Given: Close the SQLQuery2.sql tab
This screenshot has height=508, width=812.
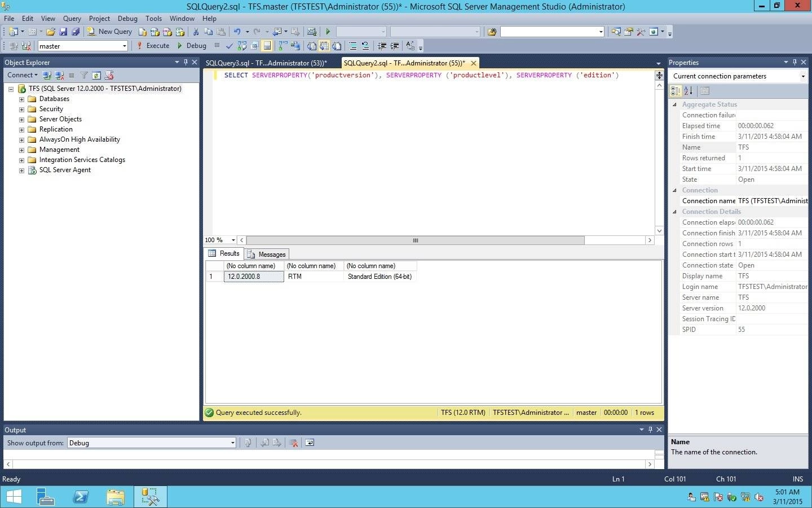Looking at the screenshot, I should (x=474, y=63).
